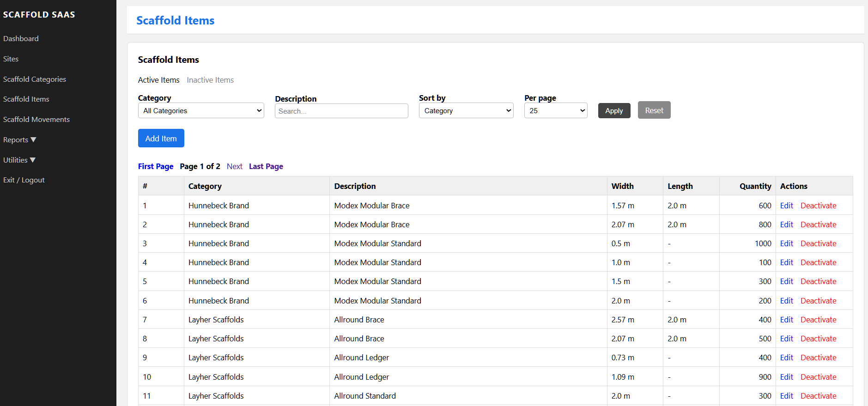Edit row 5 Modex Modular Standard 1.5 m
This screenshot has height=406, width=868.
coord(786,282)
